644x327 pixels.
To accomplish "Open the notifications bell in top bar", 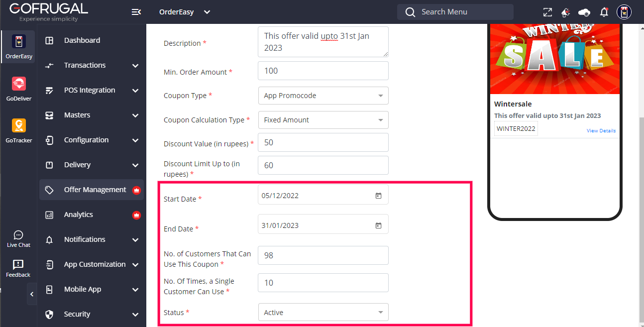I will [604, 12].
